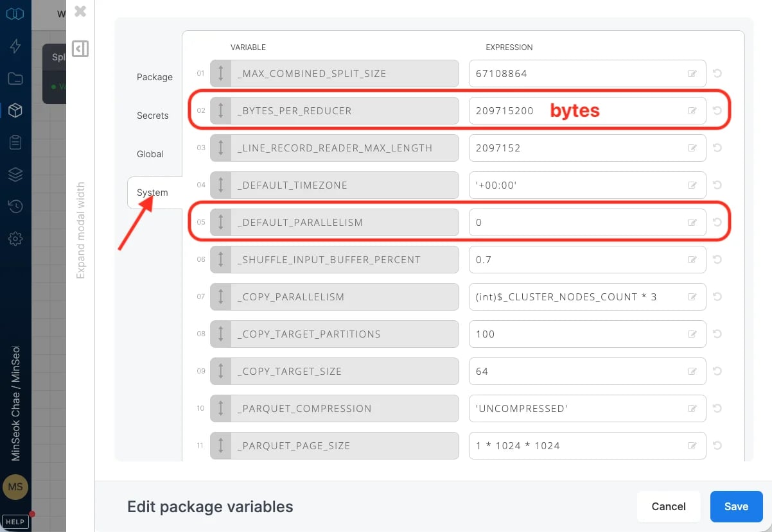Click the _DEFAULT_TIMEZONE expression field
This screenshot has height=532, width=772.
587,185
